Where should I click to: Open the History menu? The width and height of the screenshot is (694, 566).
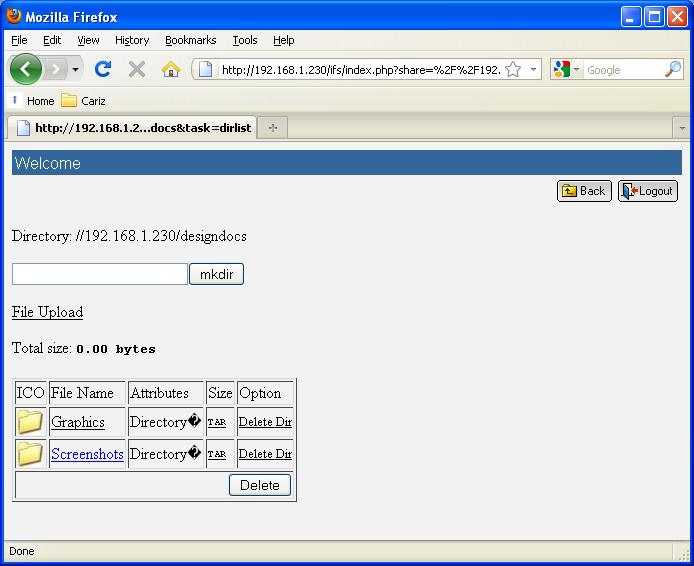pyautogui.click(x=132, y=40)
